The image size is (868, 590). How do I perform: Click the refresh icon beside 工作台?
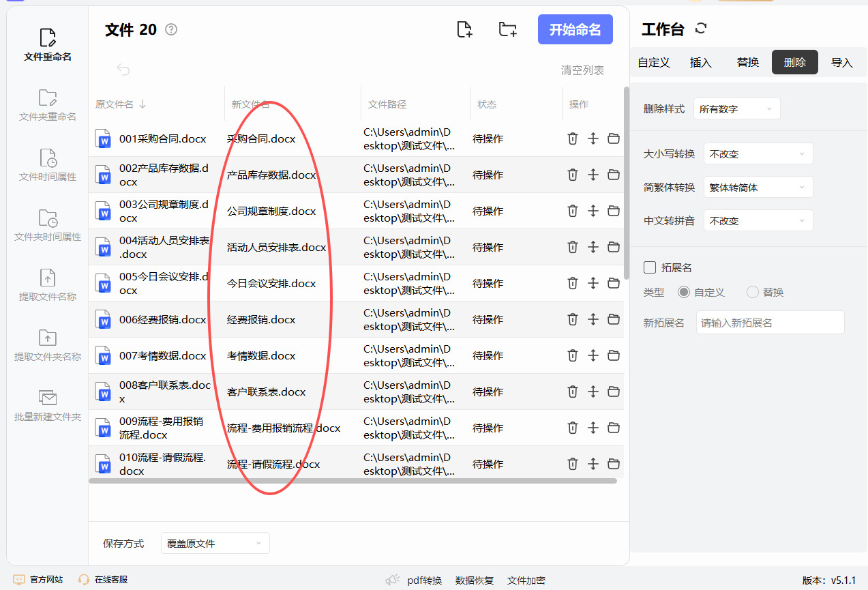tap(701, 29)
